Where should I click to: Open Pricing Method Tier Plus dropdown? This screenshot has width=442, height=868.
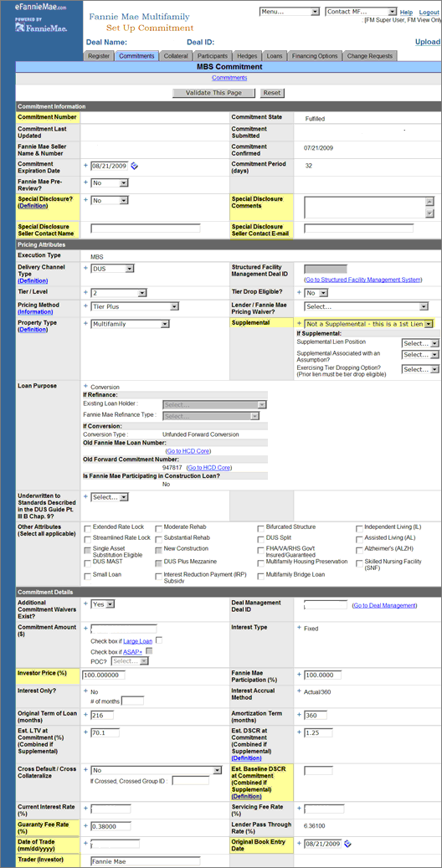click(x=135, y=306)
